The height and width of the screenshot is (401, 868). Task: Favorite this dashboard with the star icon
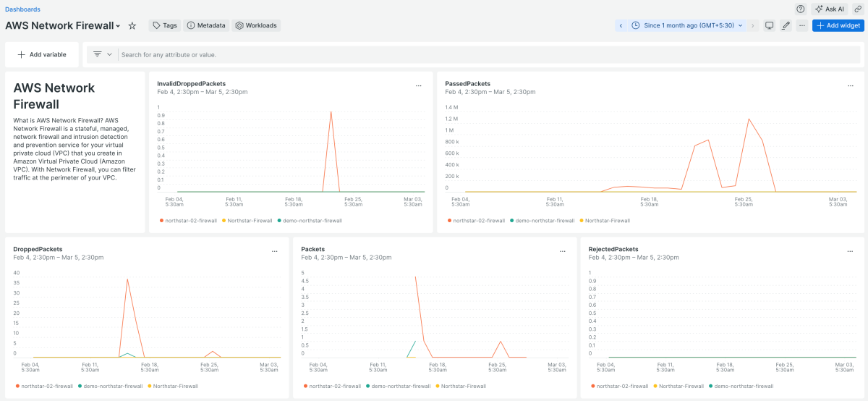pyautogui.click(x=132, y=25)
